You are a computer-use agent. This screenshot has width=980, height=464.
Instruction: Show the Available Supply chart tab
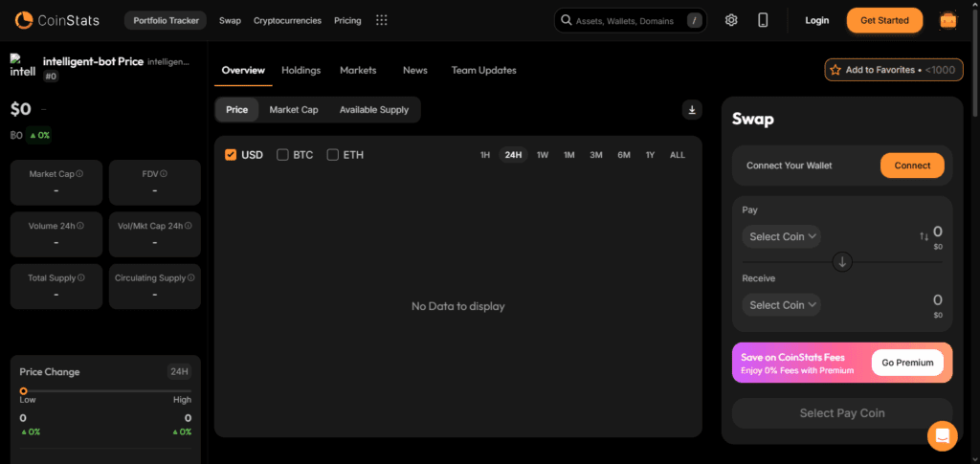(374, 110)
